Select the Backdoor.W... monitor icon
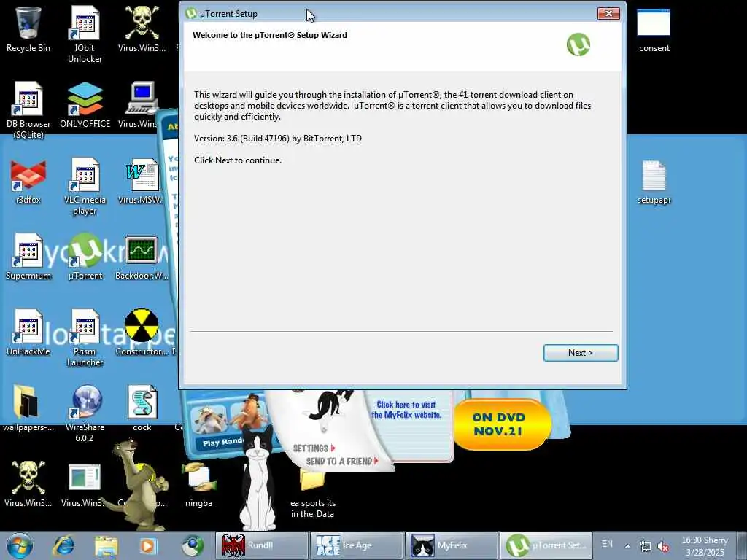The image size is (747, 560). 142,257
